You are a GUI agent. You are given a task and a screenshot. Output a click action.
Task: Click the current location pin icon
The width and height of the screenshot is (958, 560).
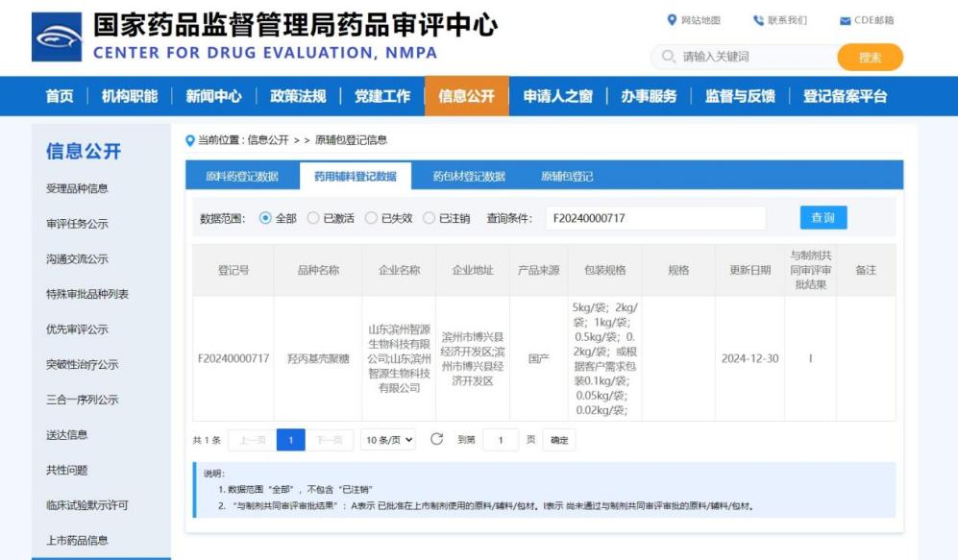point(190,140)
